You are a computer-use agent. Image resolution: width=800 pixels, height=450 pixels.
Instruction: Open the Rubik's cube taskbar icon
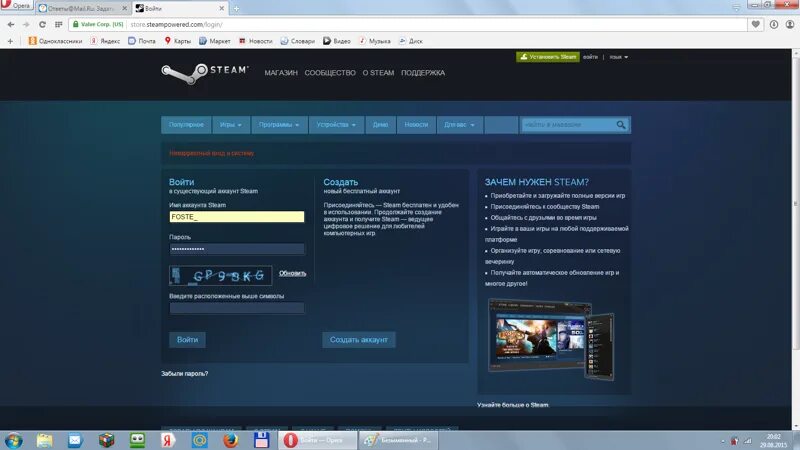click(x=106, y=440)
